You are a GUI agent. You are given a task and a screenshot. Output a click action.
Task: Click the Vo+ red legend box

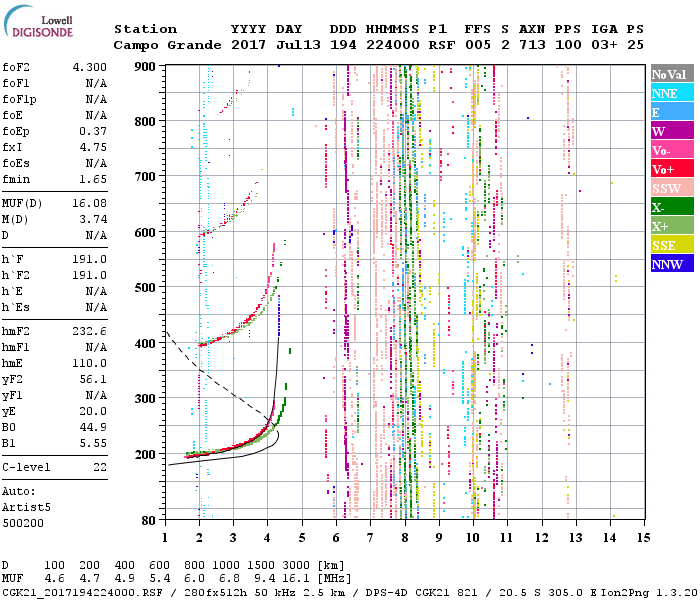(x=669, y=170)
